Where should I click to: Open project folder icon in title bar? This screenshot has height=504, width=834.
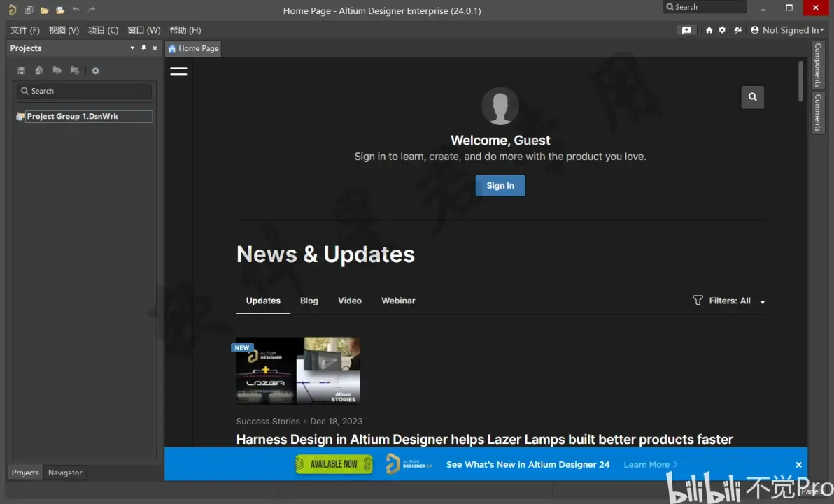pos(60,10)
